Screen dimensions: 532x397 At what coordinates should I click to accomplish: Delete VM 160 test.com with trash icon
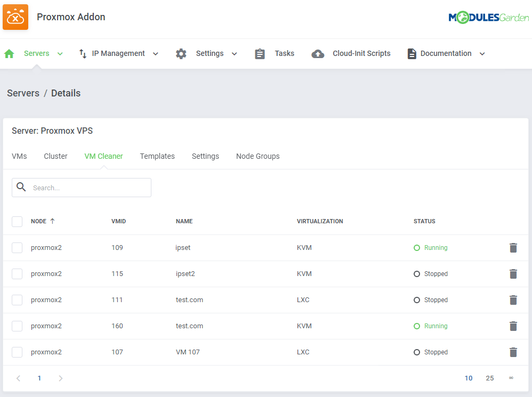[x=513, y=326]
